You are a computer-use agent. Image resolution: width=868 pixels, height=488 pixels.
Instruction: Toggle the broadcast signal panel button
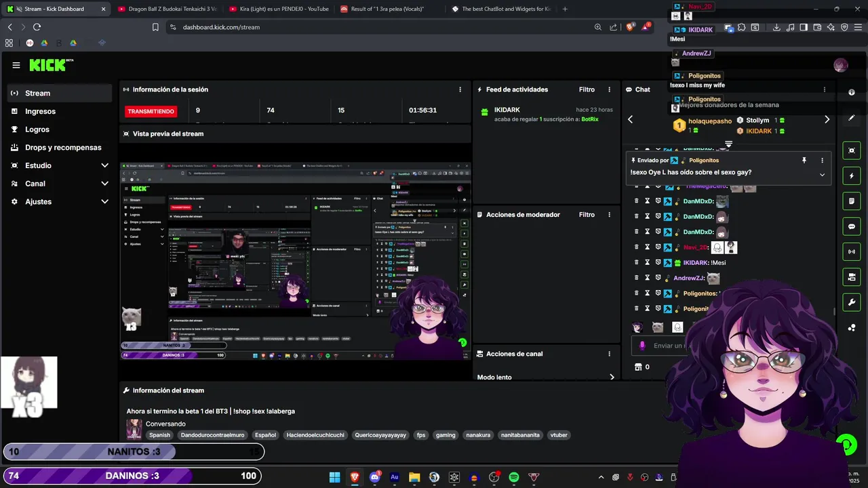(852, 252)
